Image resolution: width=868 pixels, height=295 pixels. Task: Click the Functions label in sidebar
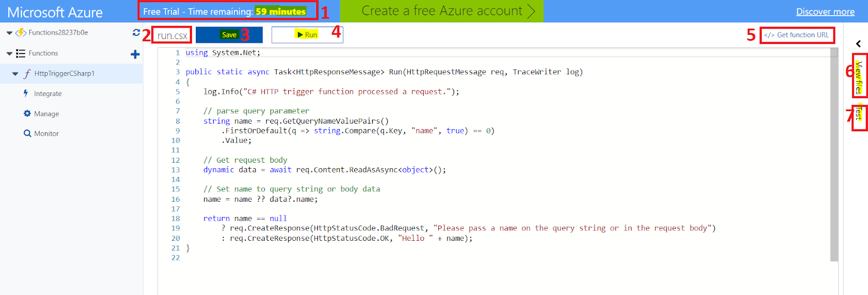coord(43,53)
